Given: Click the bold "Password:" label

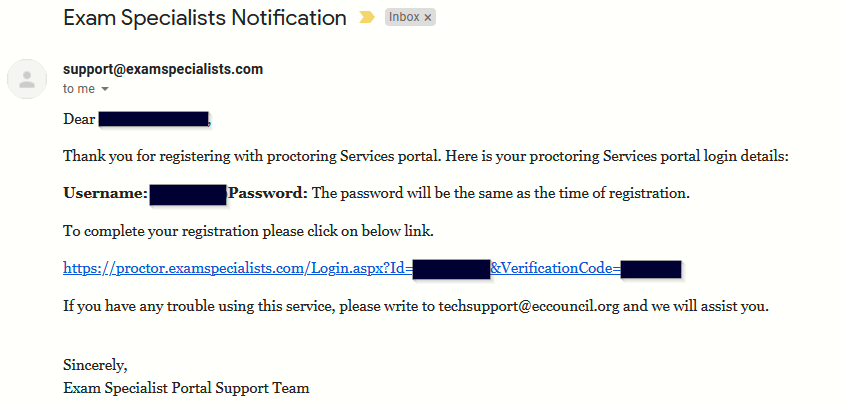Looking at the screenshot, I should pyautogui.click(x=268, y=193).
